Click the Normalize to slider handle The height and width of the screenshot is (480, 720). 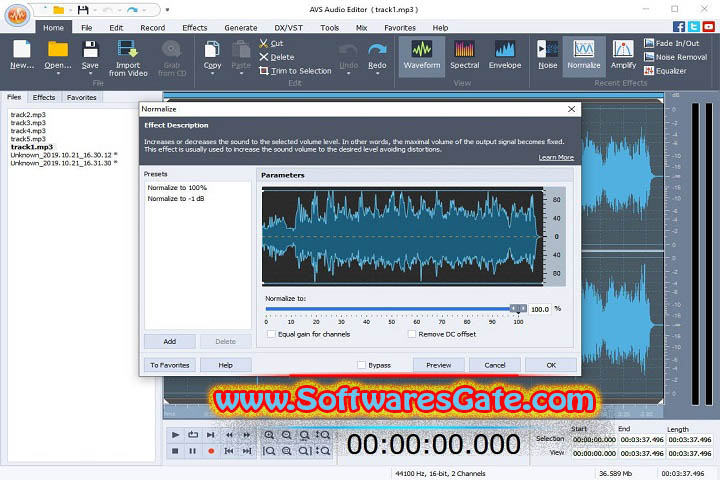click(518, 309)
